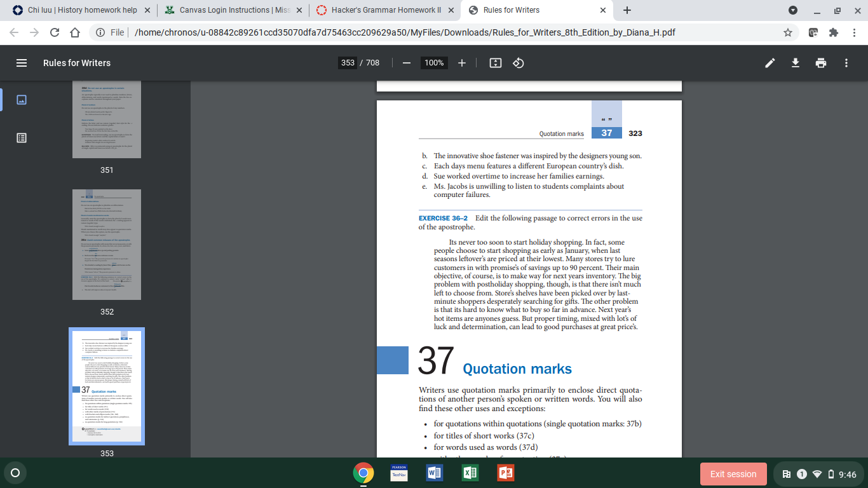
Task: Click the page number 323 in header
Action: pos(635,133)
